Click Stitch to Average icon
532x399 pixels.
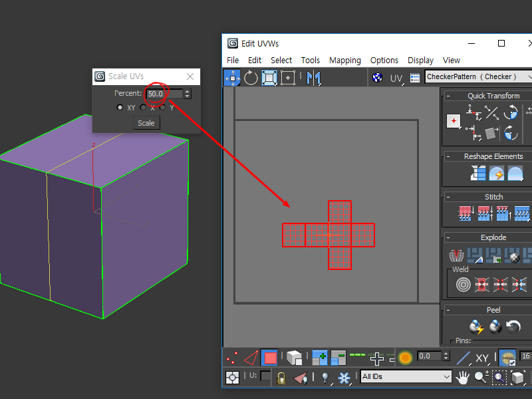point(485,213)
